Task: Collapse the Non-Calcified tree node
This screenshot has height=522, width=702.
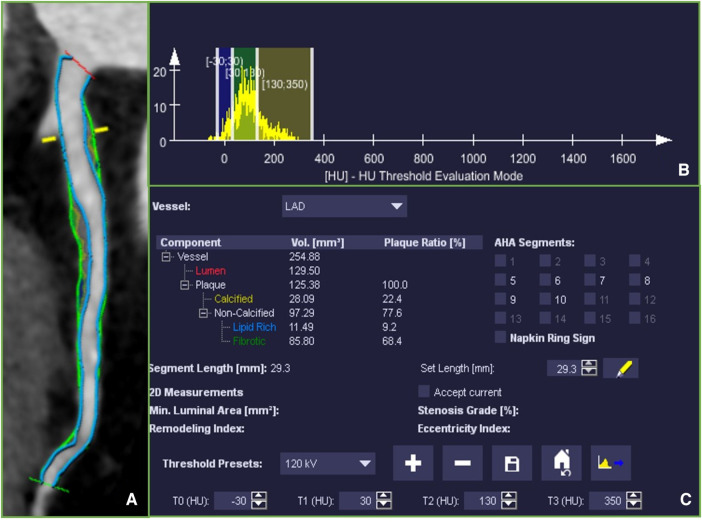Action: click(x=203, y=313)
